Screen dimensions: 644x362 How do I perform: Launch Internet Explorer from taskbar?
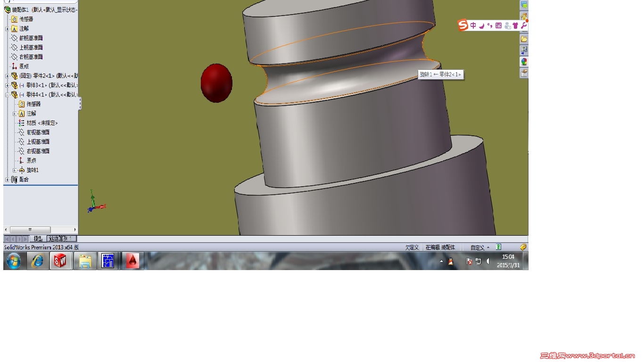pos(38,261)
